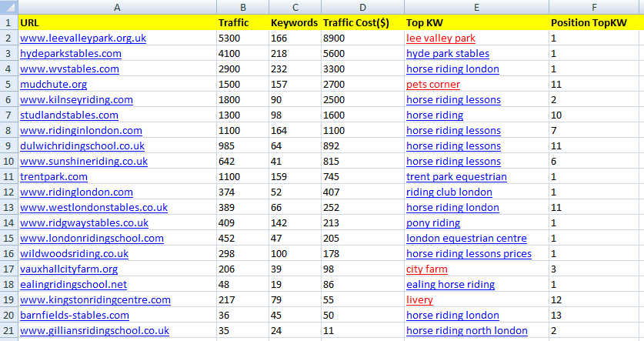Select column E header
This screenshot has width=644, height=341.
476,7
